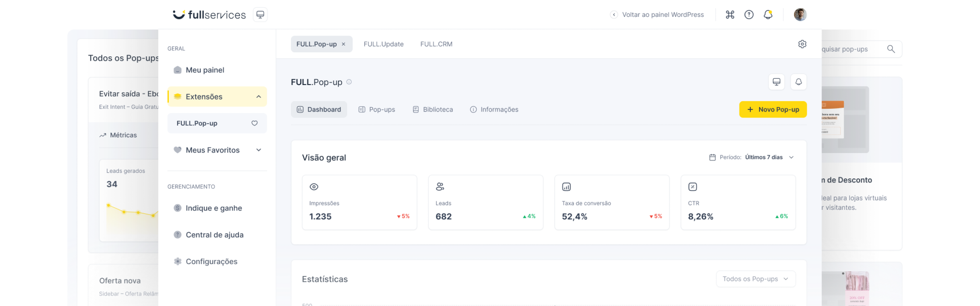Open settings gear beside extension tabs

(802, 44)
